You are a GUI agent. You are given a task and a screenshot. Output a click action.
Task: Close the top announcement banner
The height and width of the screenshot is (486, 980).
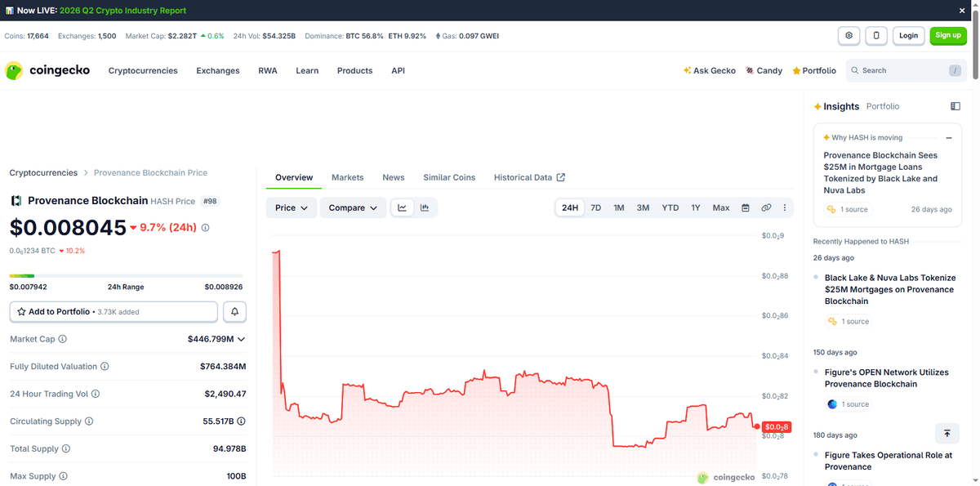click(x=962, y=11)
